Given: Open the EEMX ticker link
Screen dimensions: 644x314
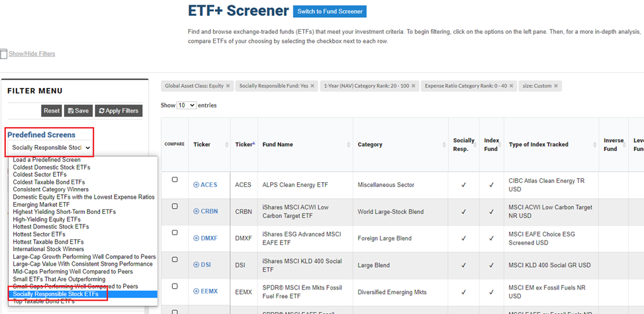Looking at the screenshot, I should 209,291.
